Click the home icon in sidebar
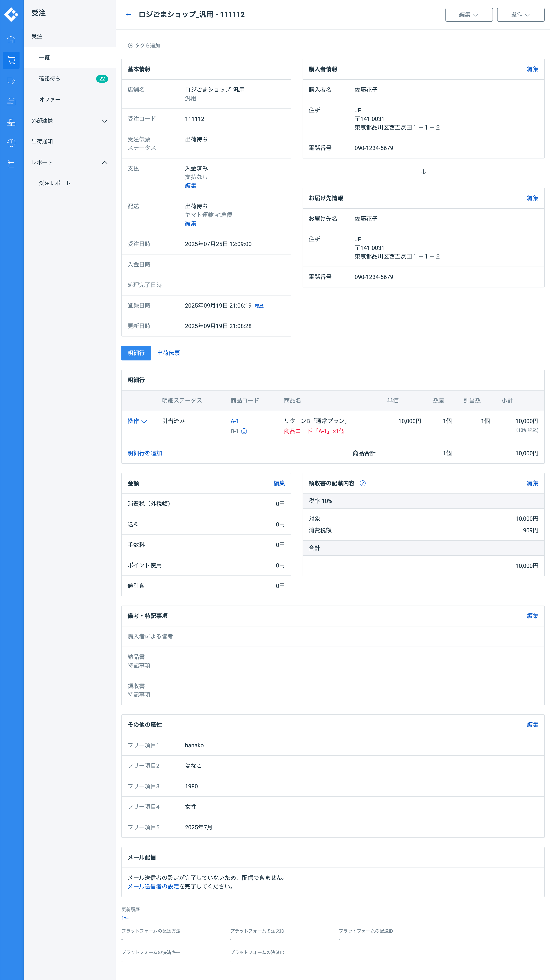 [x=11, y=39]
